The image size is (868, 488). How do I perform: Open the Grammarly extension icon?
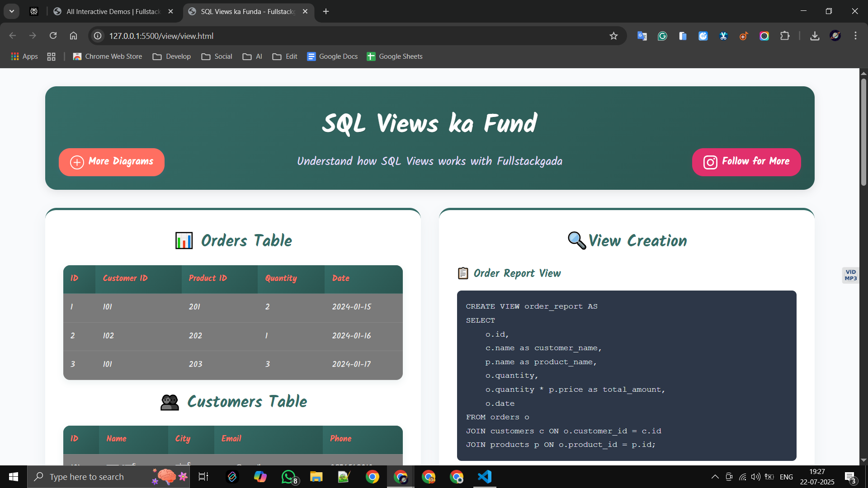tap(662, 36)
